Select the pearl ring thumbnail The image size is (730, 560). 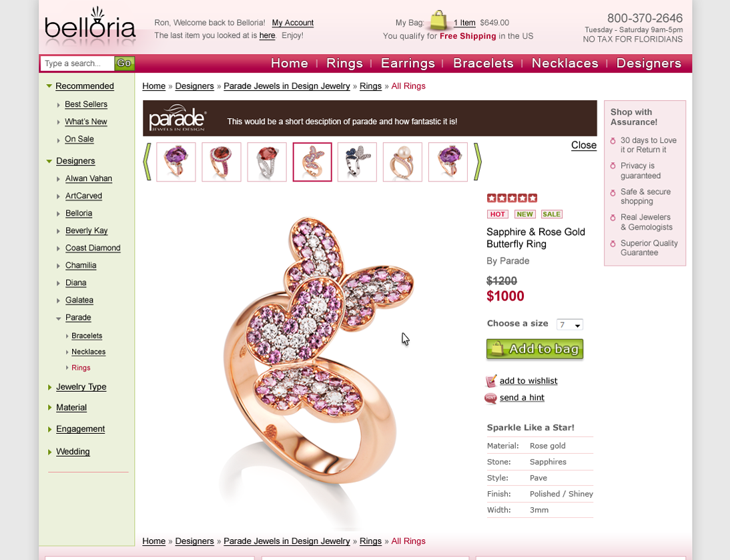(x=402, y=162)
